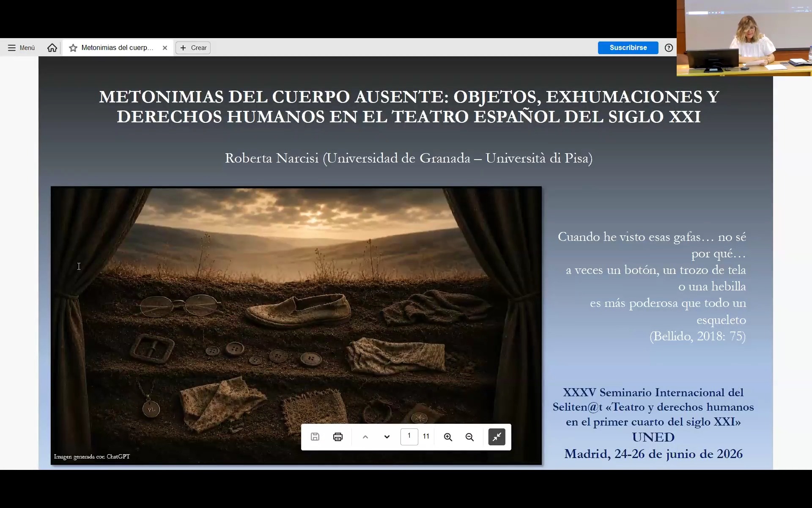
Task: Exit full screen reading mode icon
Action: click(x=497, y=437)
